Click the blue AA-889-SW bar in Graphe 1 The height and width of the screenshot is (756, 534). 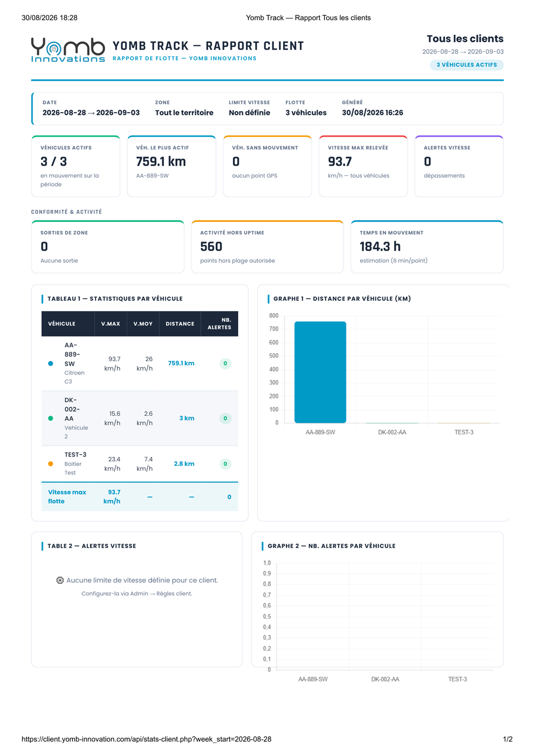tap(320, 372)
